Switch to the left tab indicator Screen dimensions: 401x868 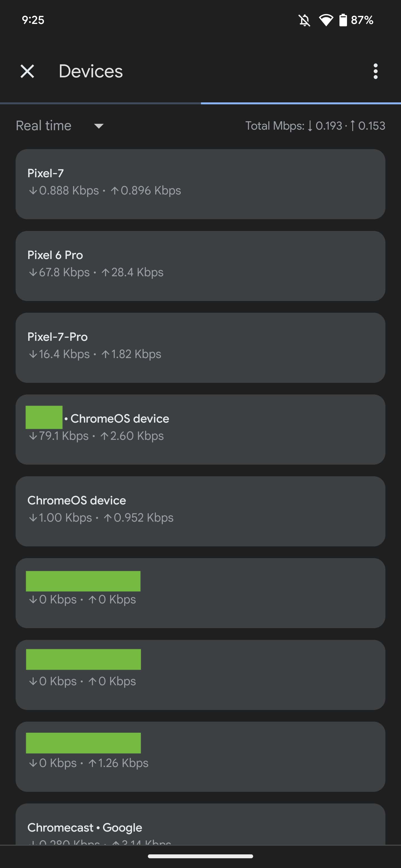click(101, 103)
